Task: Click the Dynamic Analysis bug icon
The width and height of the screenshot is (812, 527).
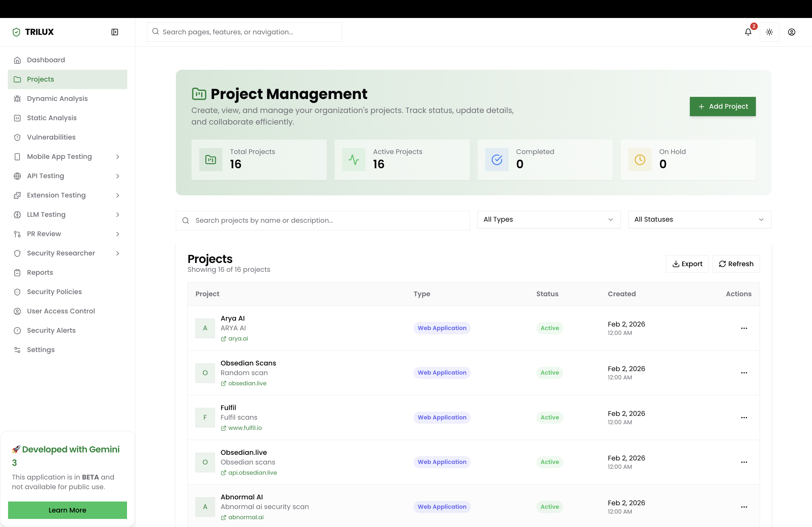Action: point(17,98)
